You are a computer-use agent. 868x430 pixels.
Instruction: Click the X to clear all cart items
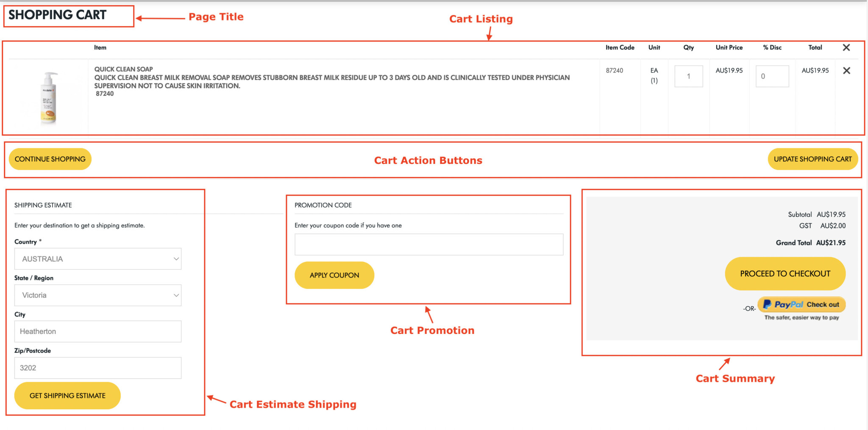coord(846,47)
